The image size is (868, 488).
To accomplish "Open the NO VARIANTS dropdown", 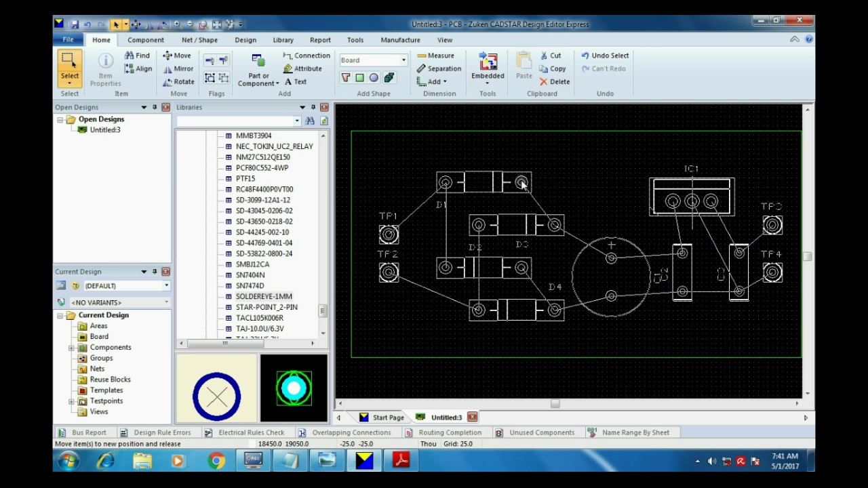I will [x=167, y=302].
